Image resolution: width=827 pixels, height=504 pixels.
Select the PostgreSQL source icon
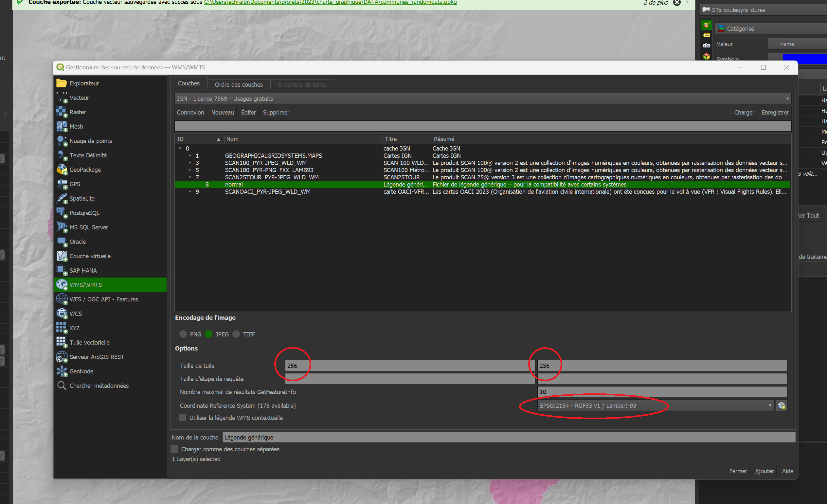(62, 213)
